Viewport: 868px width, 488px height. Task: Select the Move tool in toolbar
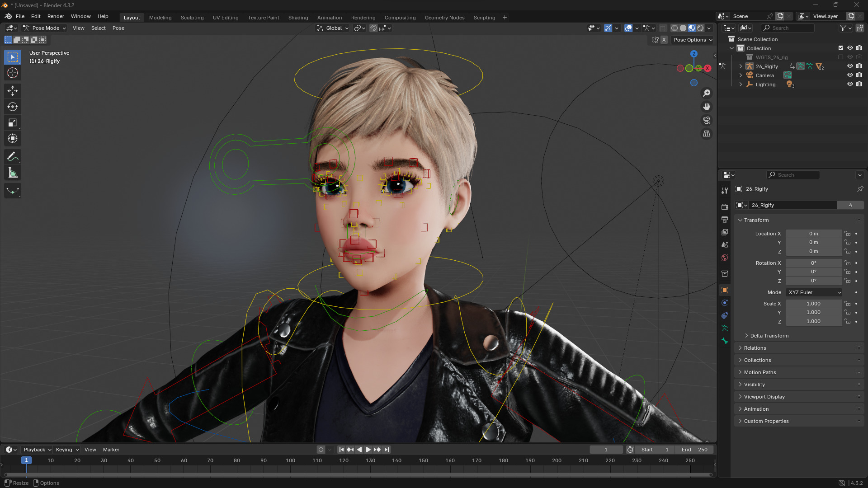[x=13, y=91]
